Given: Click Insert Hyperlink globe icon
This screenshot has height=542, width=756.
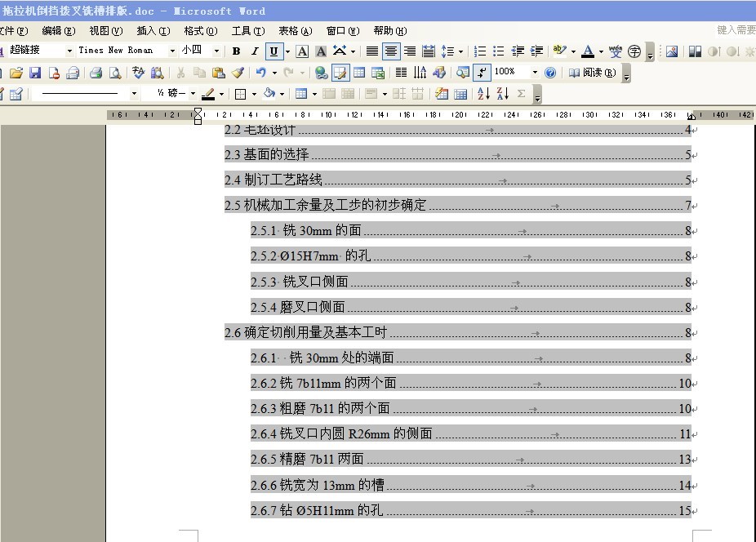Looking at the screenshot, I should tap(321, 73).
